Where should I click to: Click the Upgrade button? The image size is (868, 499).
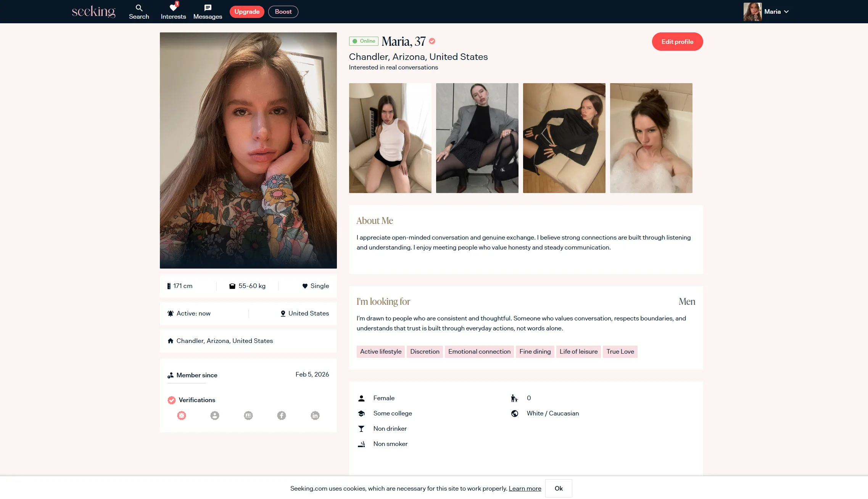click(x=247, y=12)
